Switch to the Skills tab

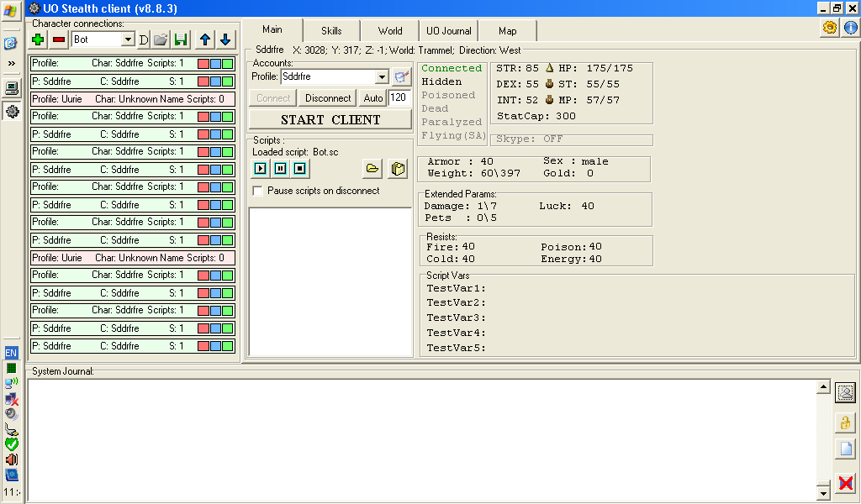point(331,31)
